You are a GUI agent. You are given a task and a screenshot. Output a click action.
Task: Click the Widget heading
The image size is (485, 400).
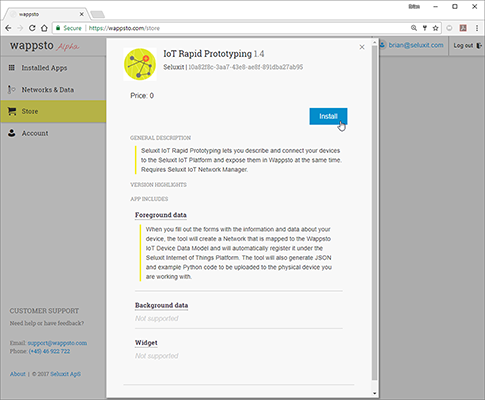146,343
